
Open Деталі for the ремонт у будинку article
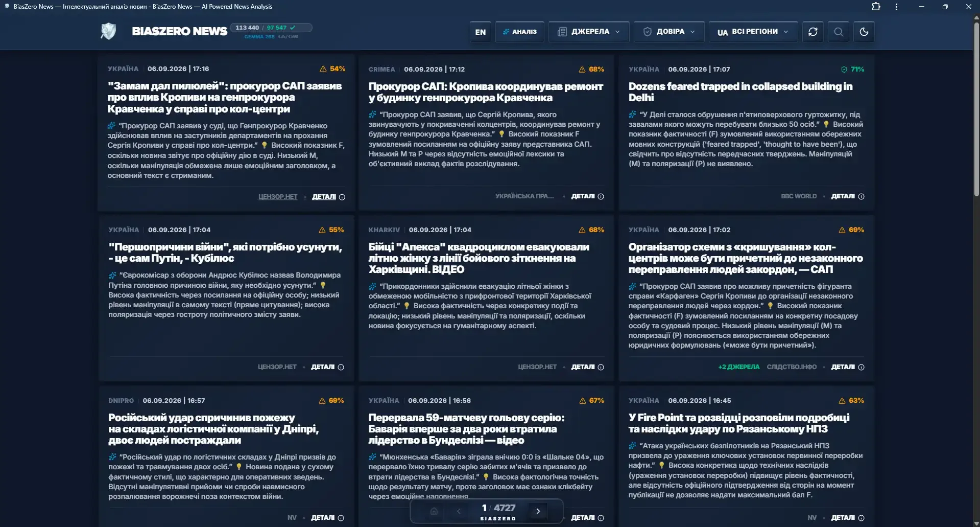tap(587, 196)
